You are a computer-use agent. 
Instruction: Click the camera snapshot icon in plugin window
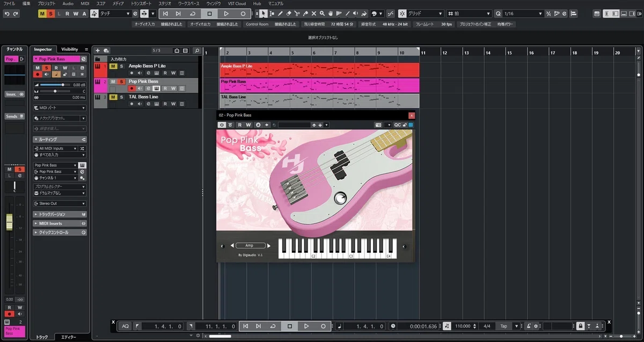378,125
